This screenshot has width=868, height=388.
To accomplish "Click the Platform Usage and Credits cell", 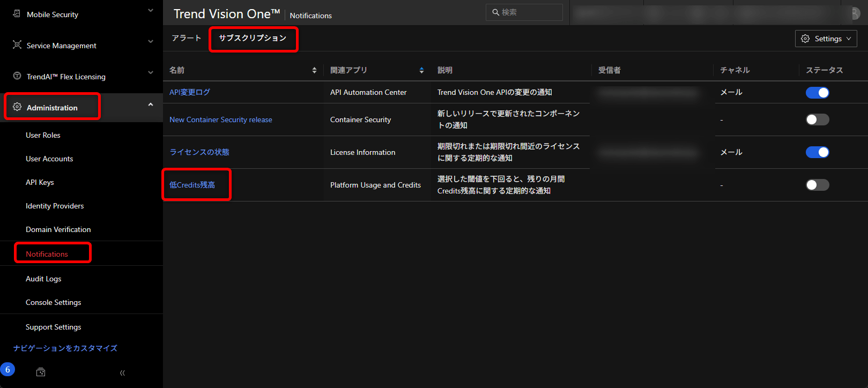I will [x=375, y=185].
